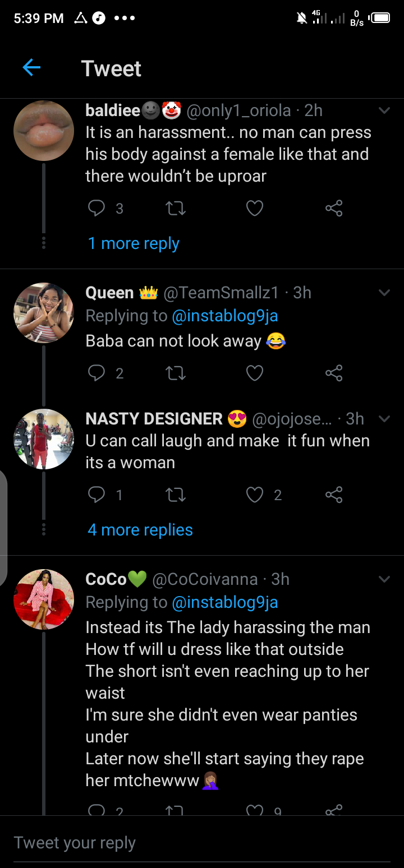Reply to NASTY DESIGNER's tweet
Screen dimensions: 404x868
pyautogui.click(x=97, y=495)
